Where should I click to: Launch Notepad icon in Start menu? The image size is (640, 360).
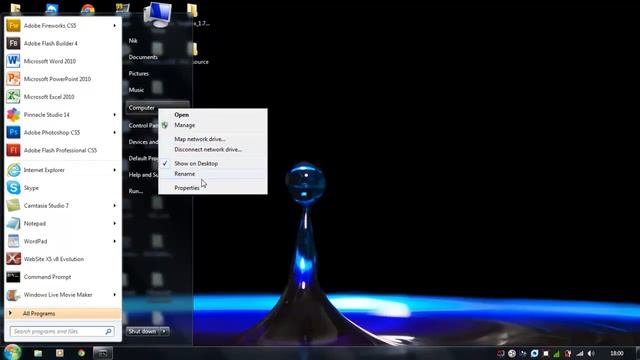(x=13, y=223)
